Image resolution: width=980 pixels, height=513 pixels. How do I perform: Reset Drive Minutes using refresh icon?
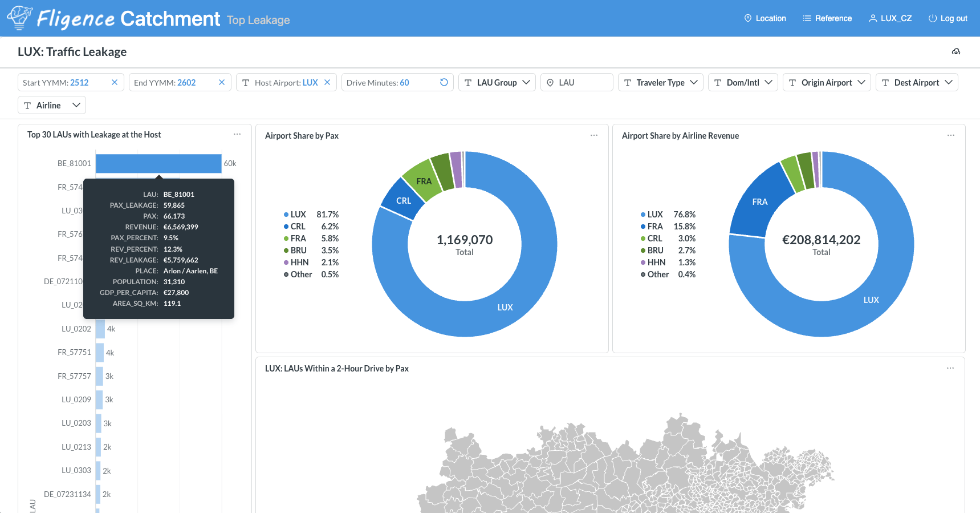[444, 82]
